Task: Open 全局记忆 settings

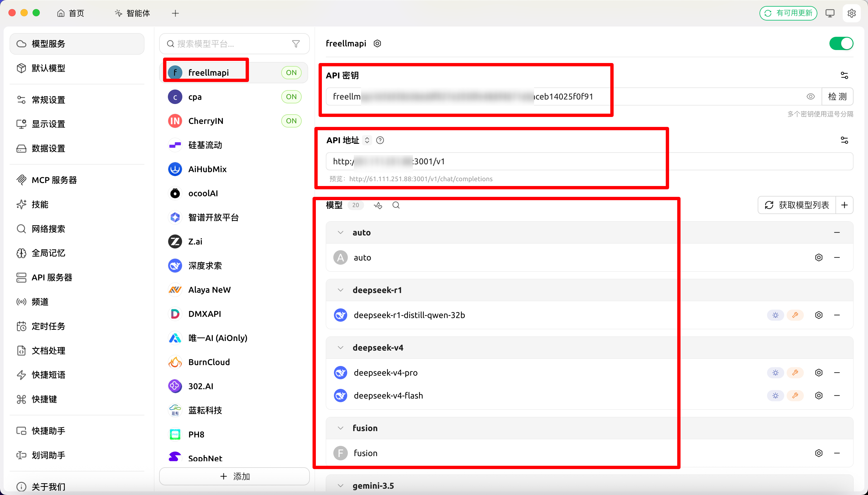Action: 77,253
